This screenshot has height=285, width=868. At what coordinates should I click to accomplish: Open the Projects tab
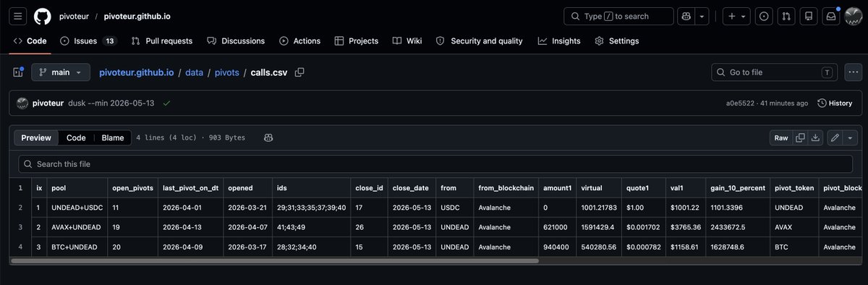pos(356,41)
